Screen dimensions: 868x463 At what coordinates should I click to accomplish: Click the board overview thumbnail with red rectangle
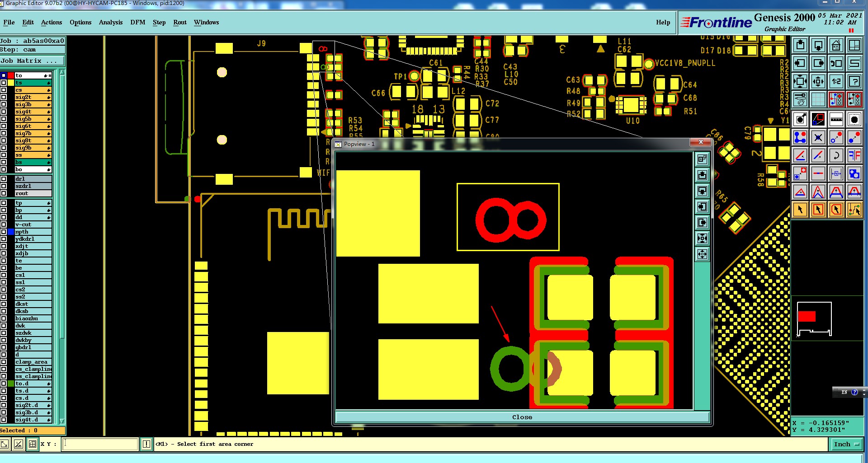[814, 319]
